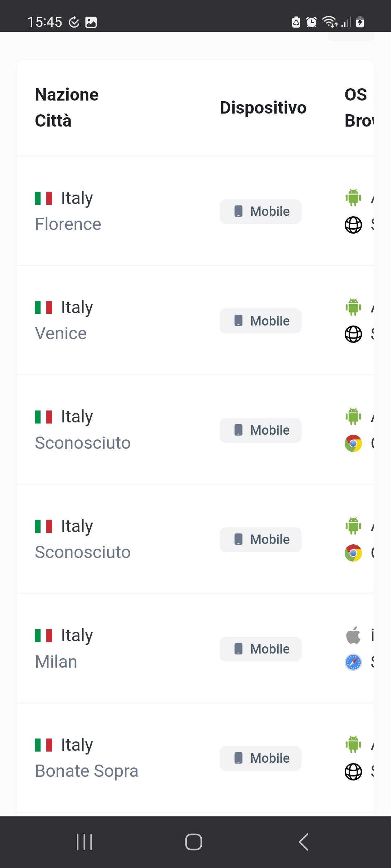Click the Chrome browser icon in the first Sconosciuto row

(x=353, y=443)
